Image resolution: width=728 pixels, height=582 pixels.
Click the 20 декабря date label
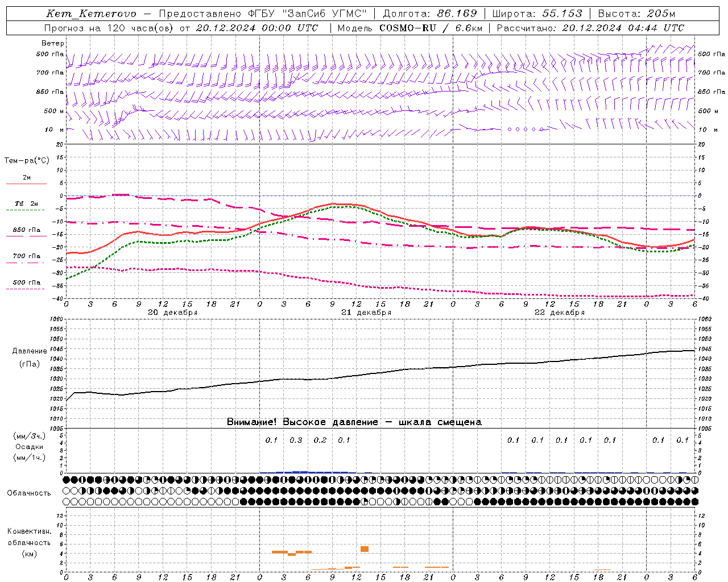(173, 313)
